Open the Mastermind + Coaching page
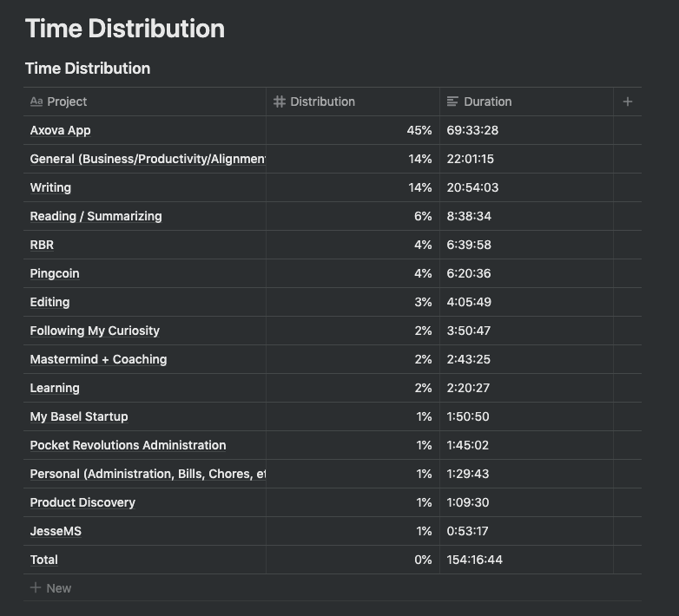The image size is (679, 616). (x=98, y=359)
